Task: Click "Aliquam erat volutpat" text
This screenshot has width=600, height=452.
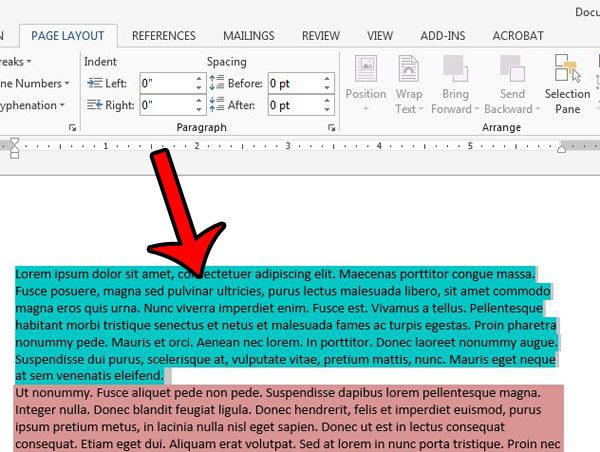Action: point(232,444)
